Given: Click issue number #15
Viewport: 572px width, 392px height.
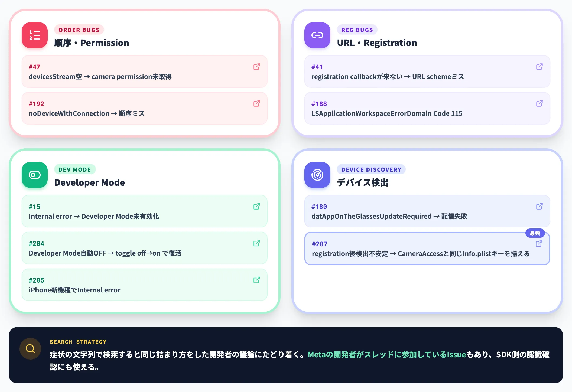Looking at the screenshot, I should [x=34, y=207].
